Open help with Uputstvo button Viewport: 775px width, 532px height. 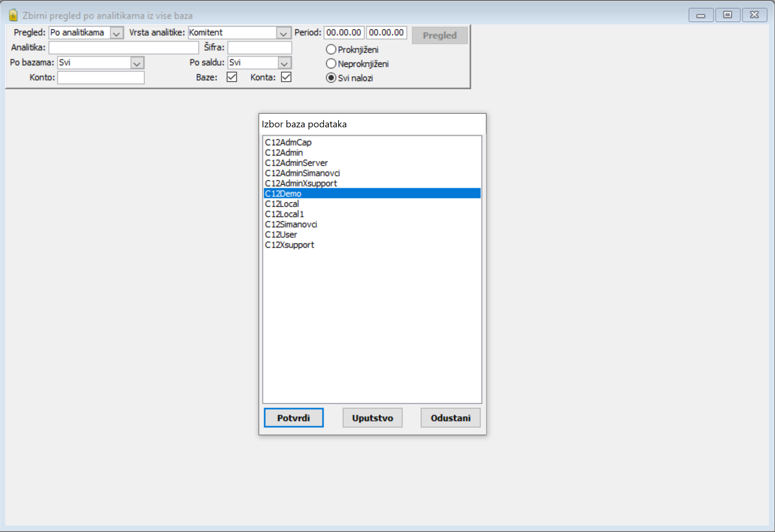click(x=372, y=418)
